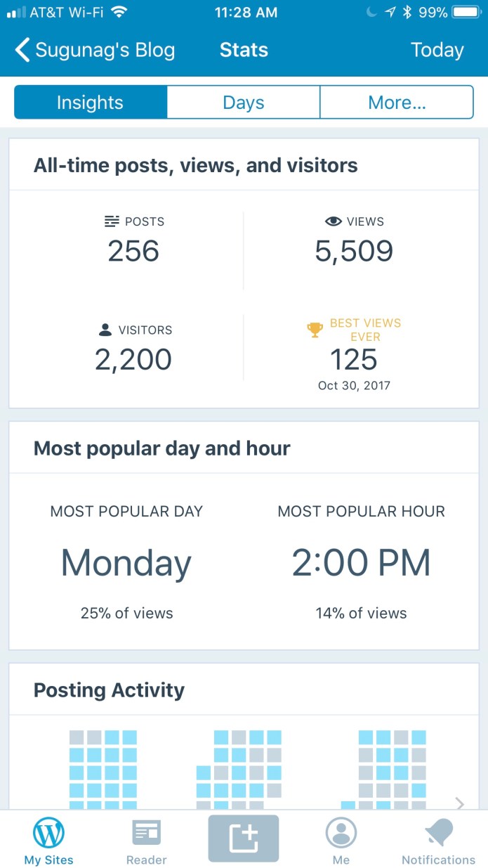Screen dimensions: 488x868
Task: Open Notifications bell icon
Action: [438, 833]
